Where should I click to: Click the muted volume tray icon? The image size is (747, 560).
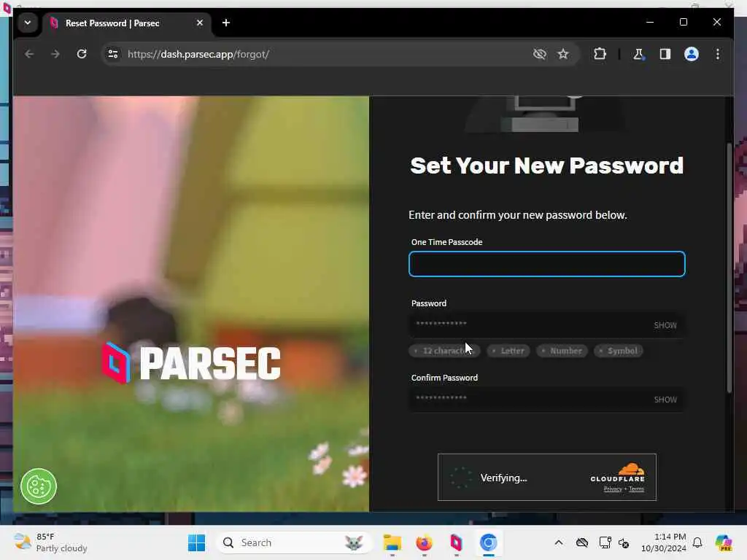coord(624,542)
